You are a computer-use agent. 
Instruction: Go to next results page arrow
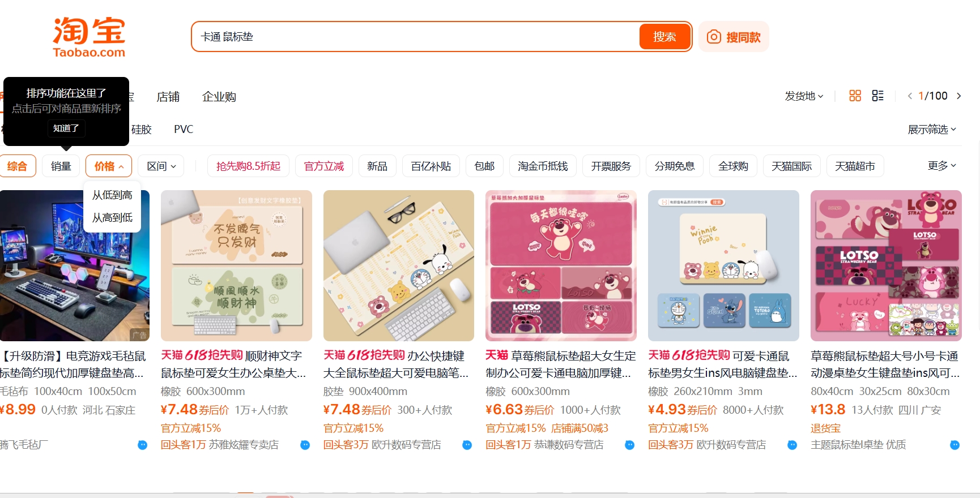click(x=958, y=96)
